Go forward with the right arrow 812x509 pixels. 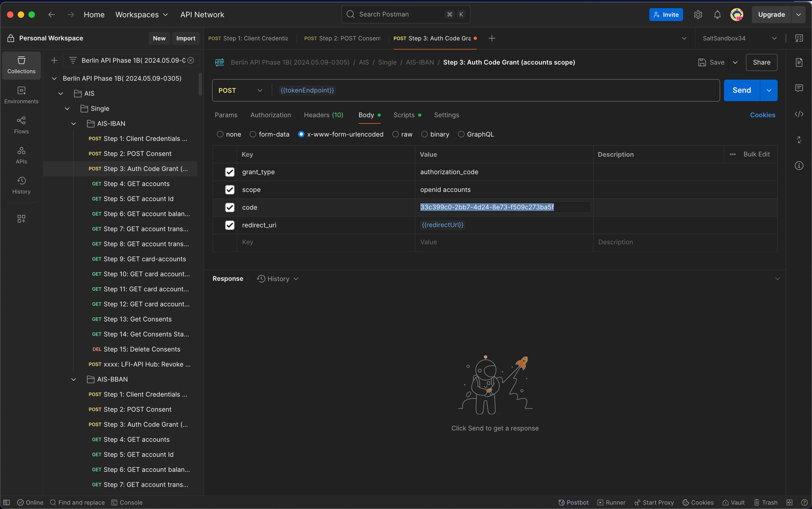(x=71, y=14)
